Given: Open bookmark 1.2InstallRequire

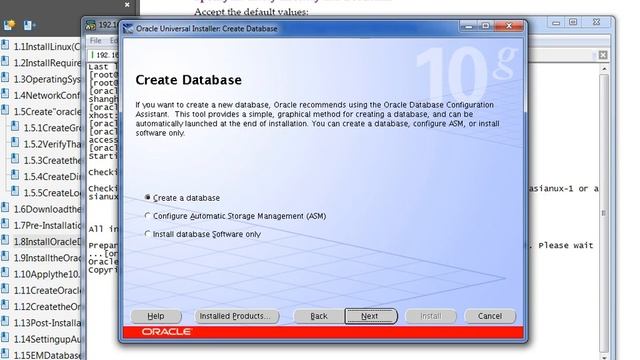Looking at the screenshot, I should click(x=47, y=63).
